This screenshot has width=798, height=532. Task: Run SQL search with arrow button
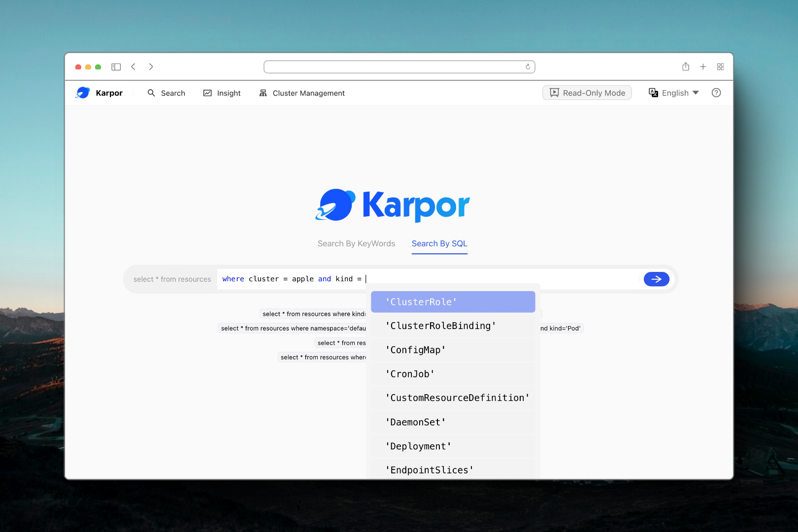[x=656, y=279]
